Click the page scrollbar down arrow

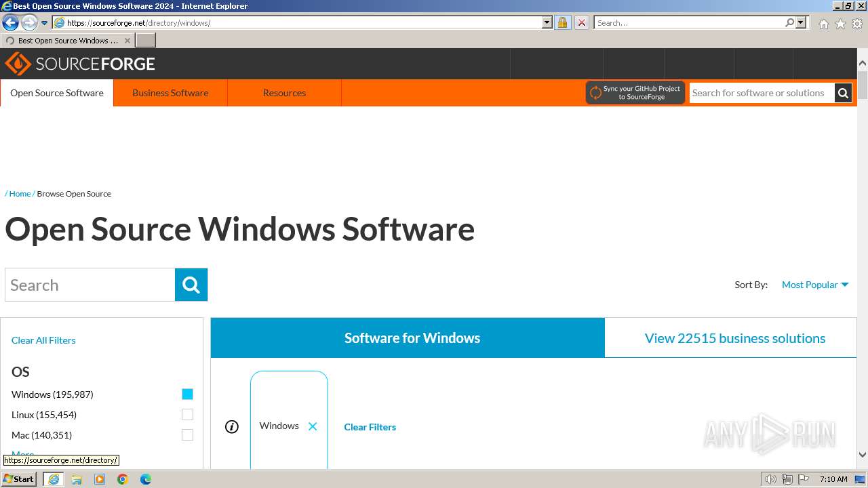coord(863,455)
